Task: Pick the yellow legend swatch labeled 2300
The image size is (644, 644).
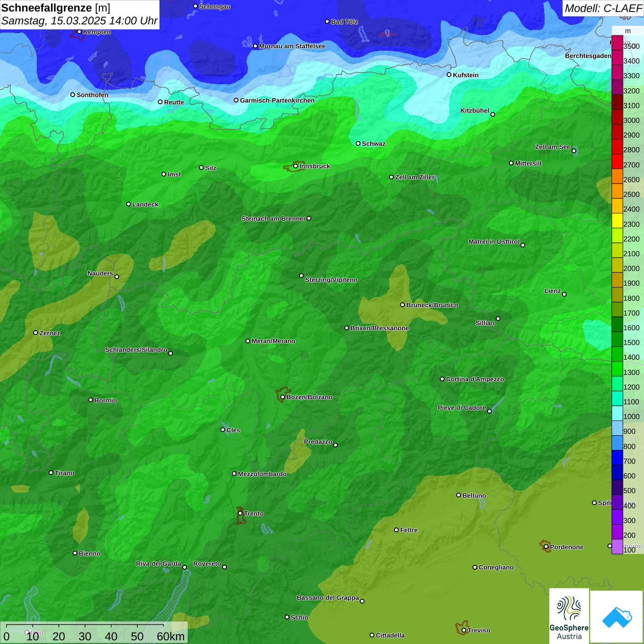Action: (617, 221)
